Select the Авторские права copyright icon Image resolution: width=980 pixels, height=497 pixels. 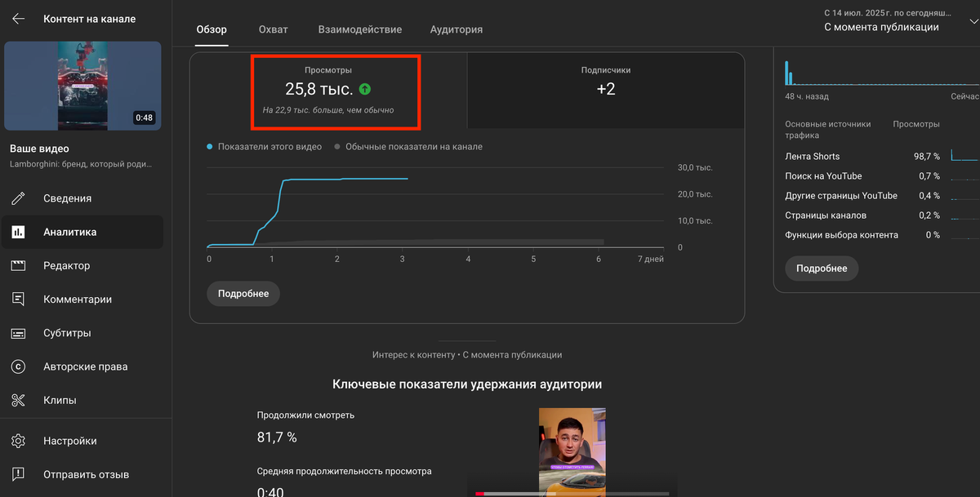[x=20, y=366]
